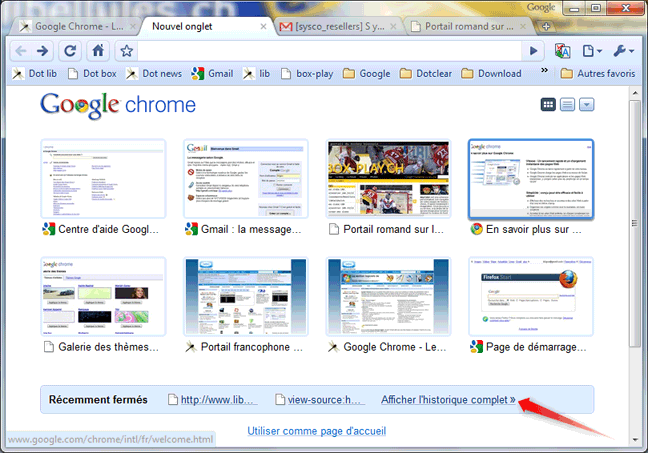Open the Gmail bookmark
This screenshot has height=453, width=648.
click(x=212, y=74)
